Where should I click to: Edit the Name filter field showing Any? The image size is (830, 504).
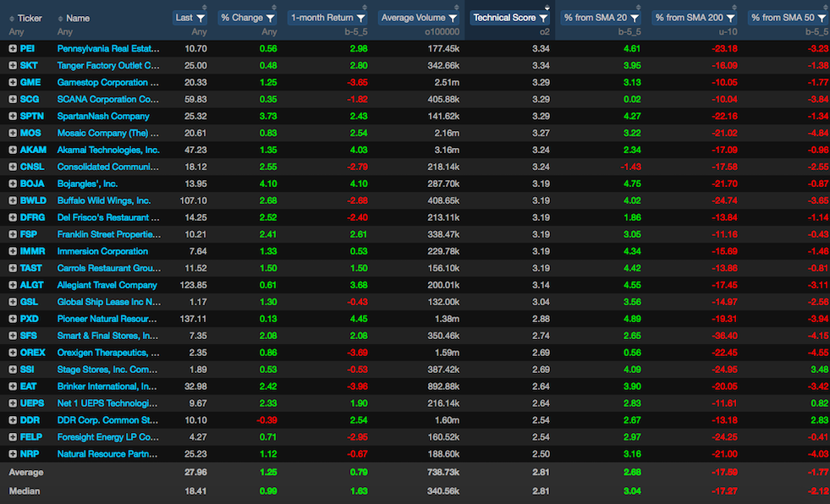65,32
